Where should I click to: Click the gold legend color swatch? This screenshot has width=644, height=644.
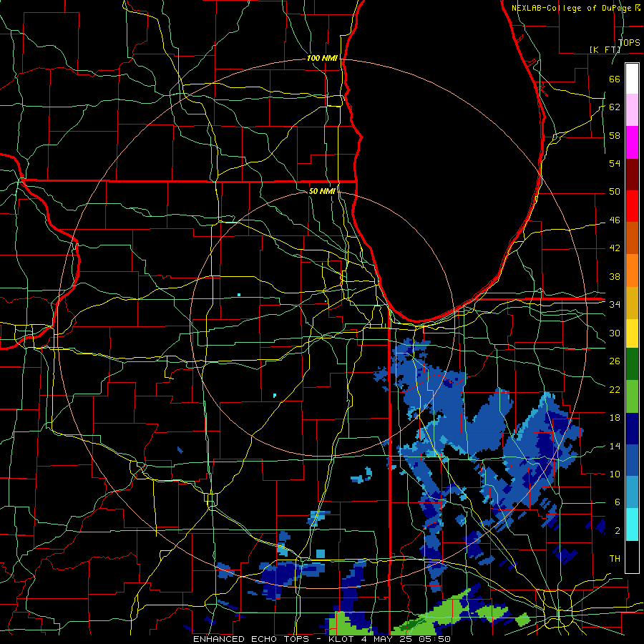coord(632,303)
